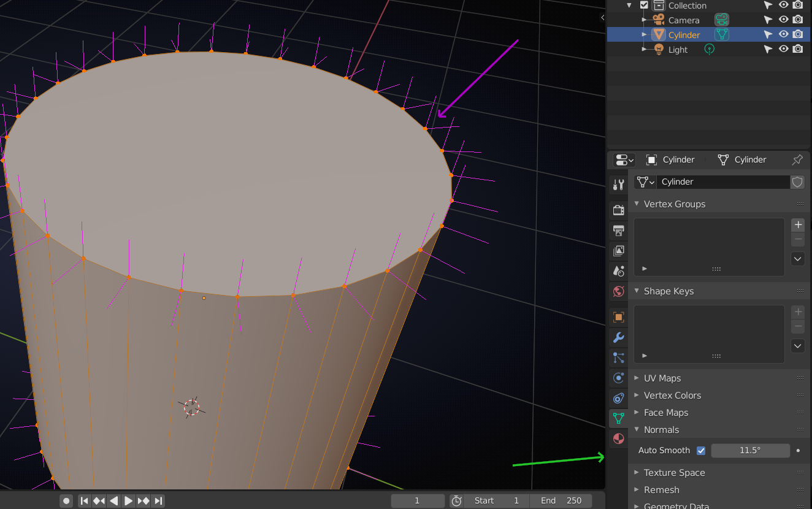
Task: Open the Particle Properties tab
Action: [x=618, y=358]
